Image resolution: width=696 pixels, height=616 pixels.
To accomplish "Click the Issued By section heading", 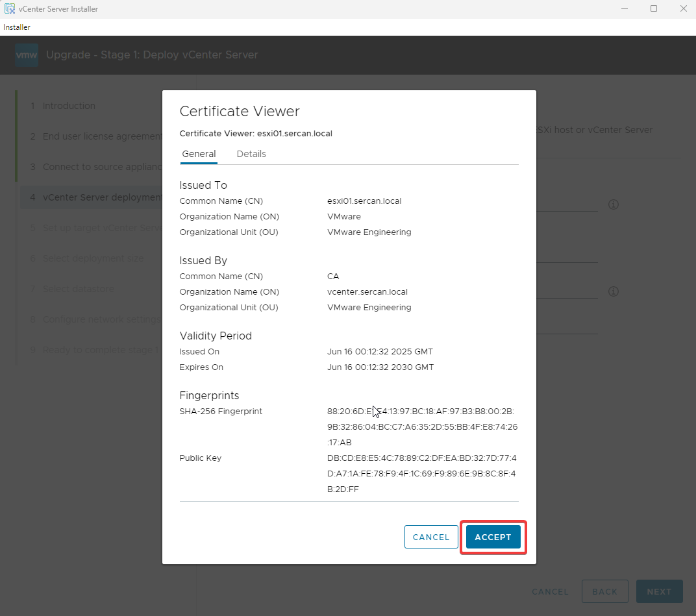I will tap(203, 260).
